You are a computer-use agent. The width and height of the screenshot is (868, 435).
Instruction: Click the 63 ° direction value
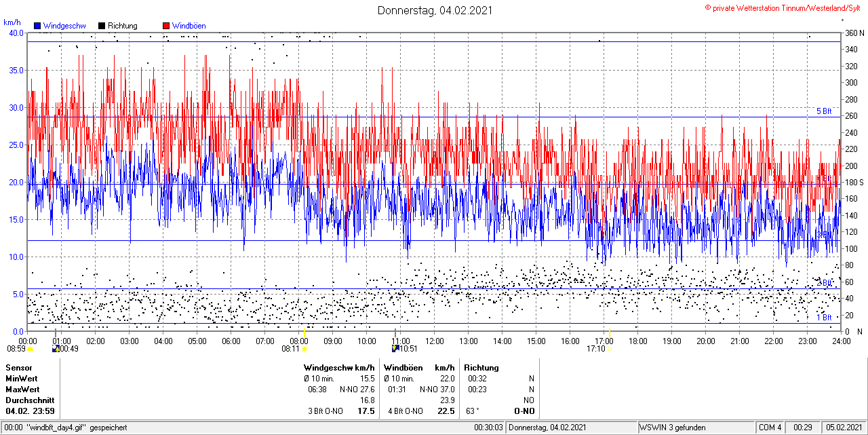point(472,411)
